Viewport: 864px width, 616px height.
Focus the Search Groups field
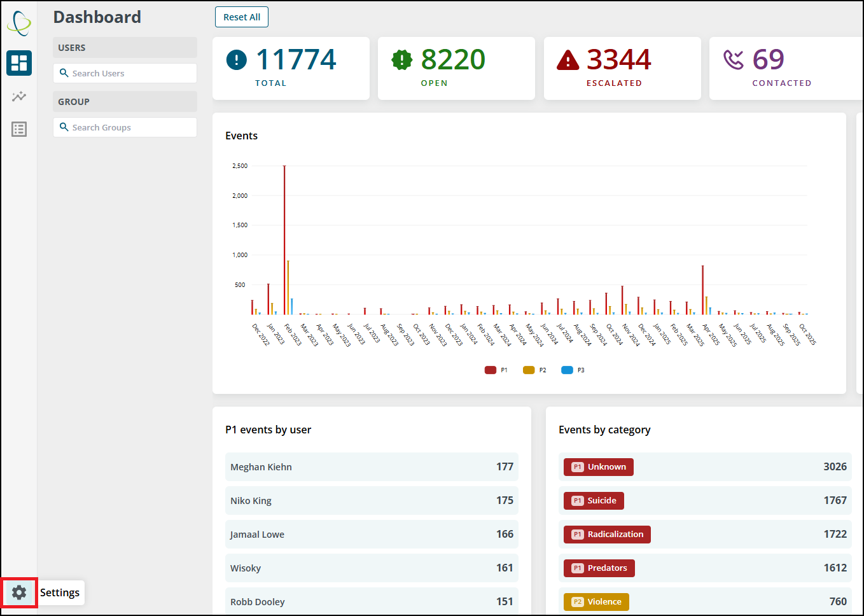pyautogui.click(x=125, y=127)
